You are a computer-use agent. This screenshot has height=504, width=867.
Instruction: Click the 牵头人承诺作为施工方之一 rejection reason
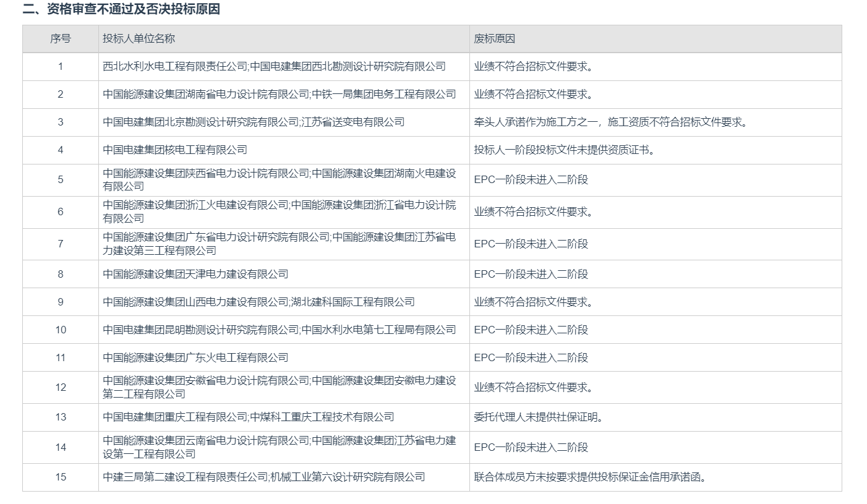tap(610, 122)
